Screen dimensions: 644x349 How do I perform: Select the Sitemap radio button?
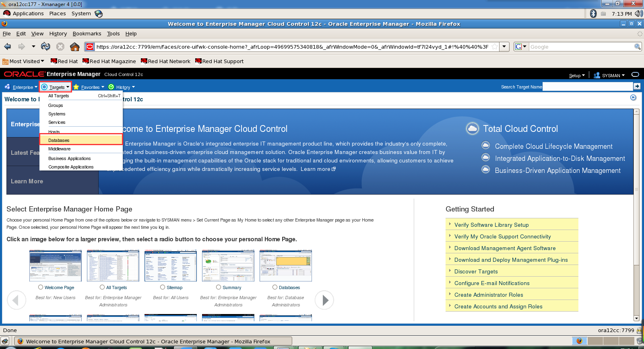pos(163,287)
